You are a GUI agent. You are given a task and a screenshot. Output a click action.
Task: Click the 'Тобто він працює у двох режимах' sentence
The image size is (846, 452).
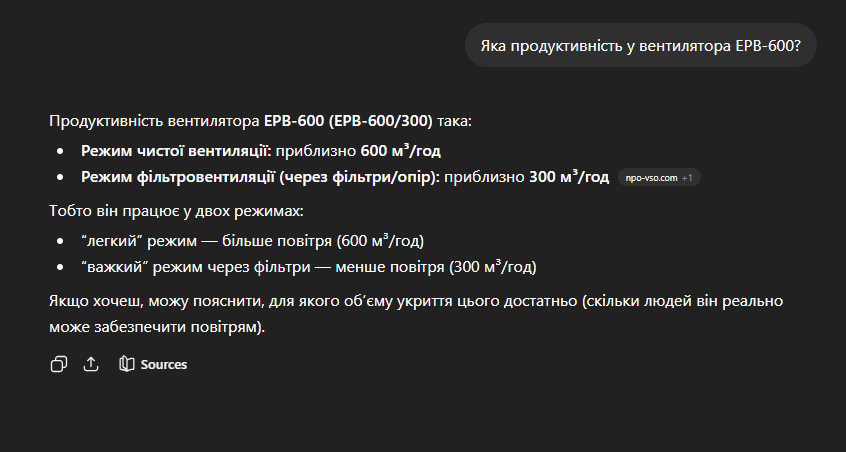coord(175,211)
